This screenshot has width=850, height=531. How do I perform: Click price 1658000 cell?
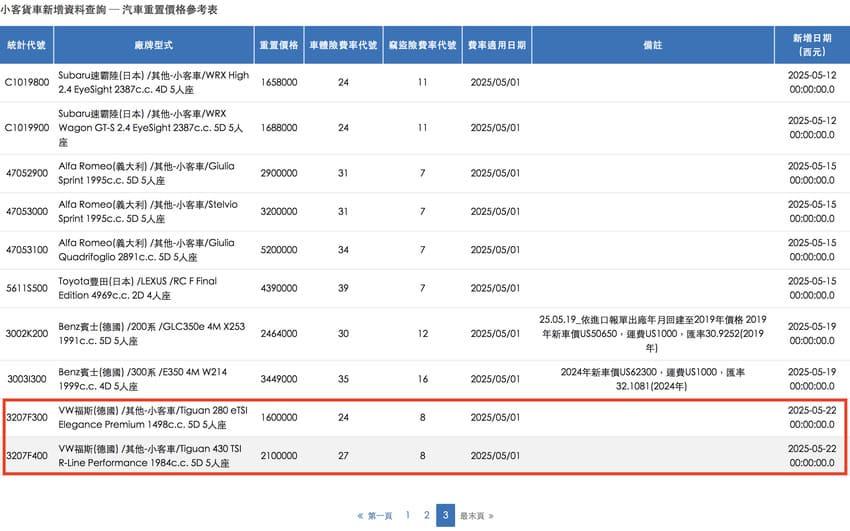click(279, 82)
